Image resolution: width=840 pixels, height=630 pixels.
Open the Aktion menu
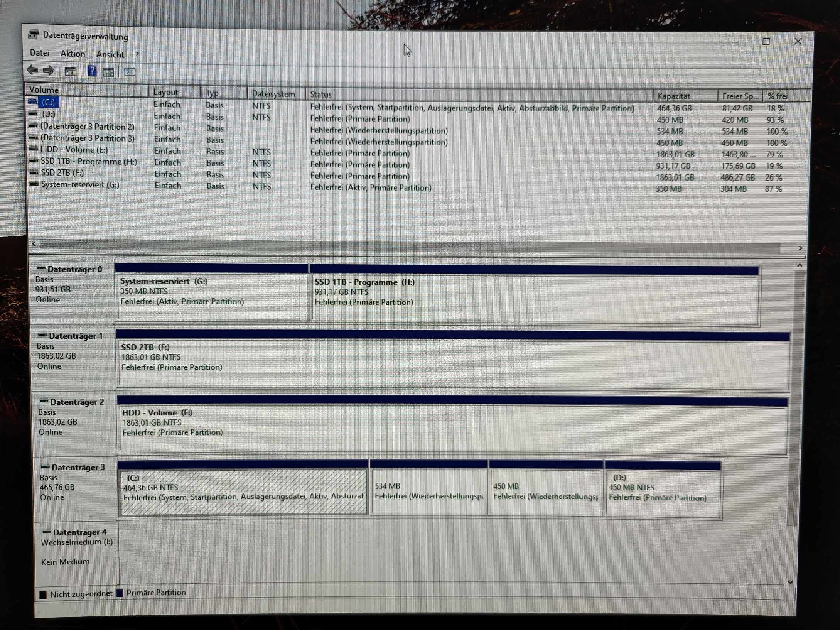pyautogui.click(x=73, y=54)
